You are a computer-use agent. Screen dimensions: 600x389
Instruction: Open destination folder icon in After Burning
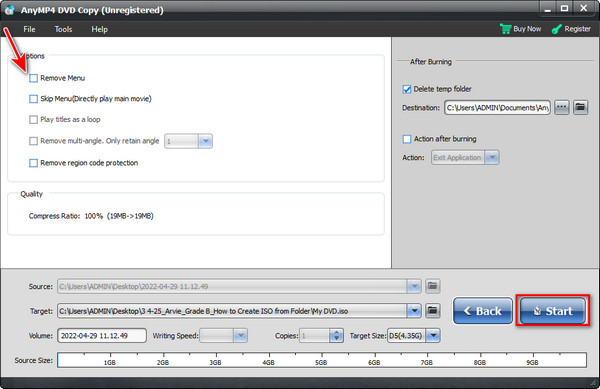click(x=580, y=107)
